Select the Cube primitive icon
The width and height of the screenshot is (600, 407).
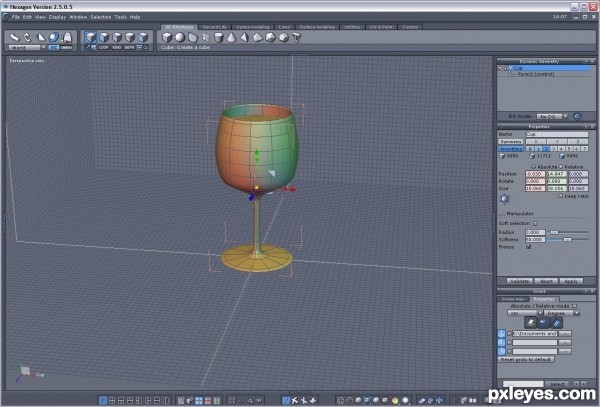pos(167,37)
